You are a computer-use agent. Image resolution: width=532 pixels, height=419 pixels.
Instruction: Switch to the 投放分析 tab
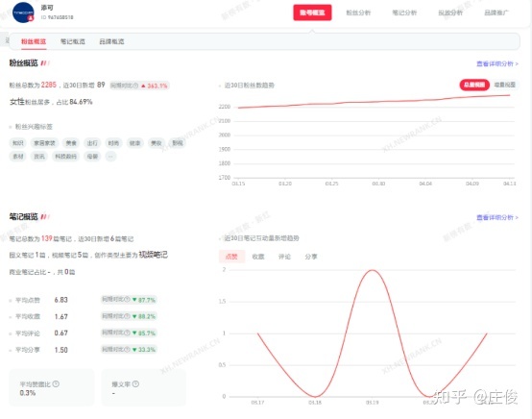(450, 12)
